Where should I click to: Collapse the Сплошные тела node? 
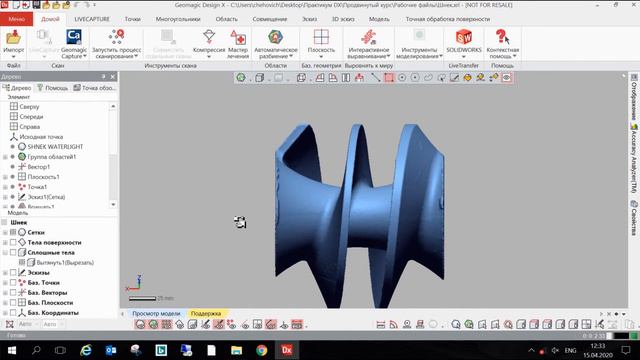click(x=5, y=253)
